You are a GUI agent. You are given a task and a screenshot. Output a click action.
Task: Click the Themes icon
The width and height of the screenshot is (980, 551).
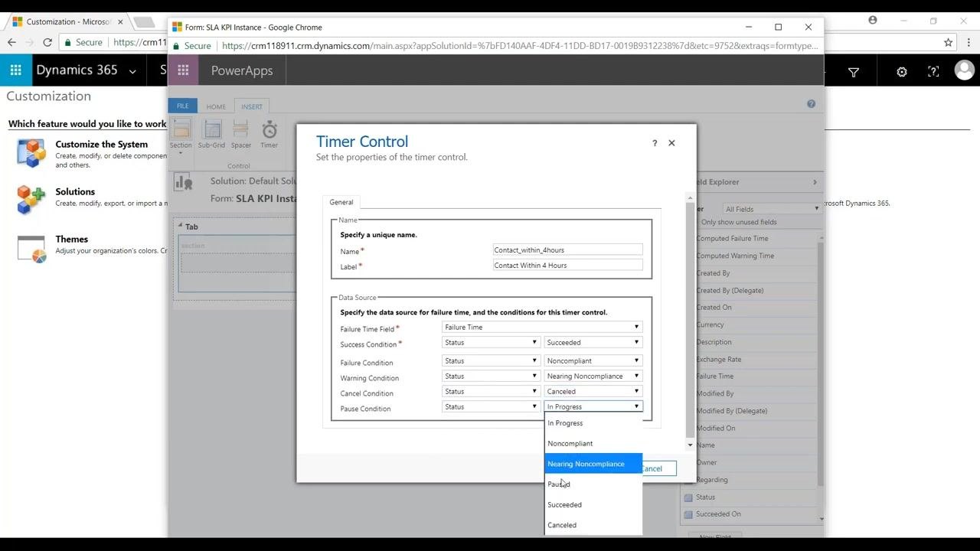pos(31,248)
